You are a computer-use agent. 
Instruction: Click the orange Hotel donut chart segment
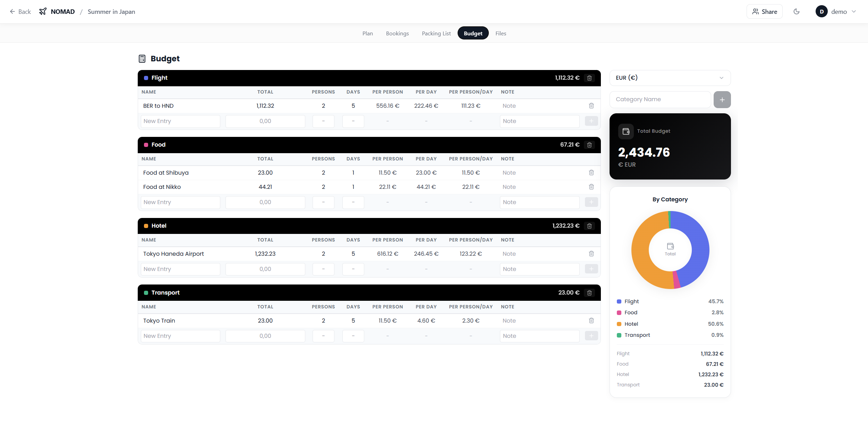pos(640,249)
